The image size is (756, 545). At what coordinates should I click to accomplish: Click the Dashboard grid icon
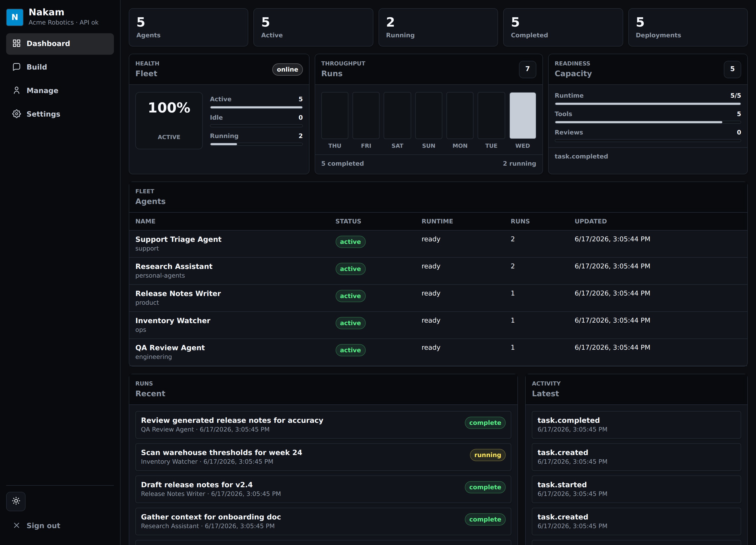(x=16, y=43)
